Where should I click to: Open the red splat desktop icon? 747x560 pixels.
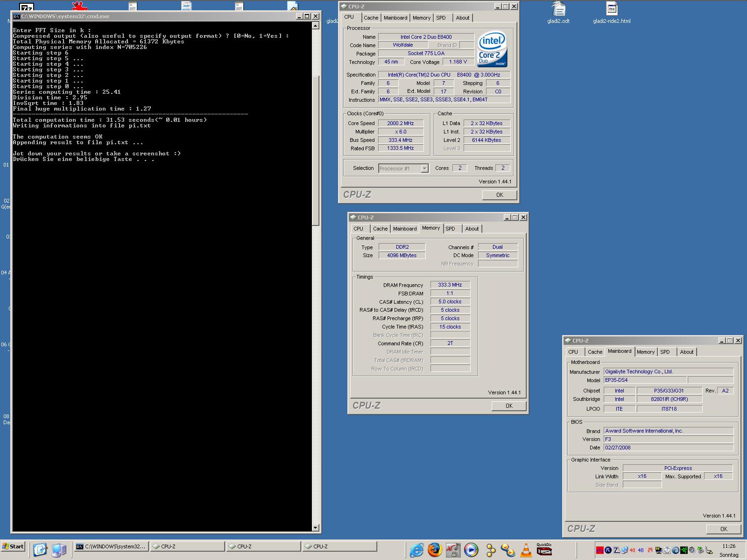point(80,6)
